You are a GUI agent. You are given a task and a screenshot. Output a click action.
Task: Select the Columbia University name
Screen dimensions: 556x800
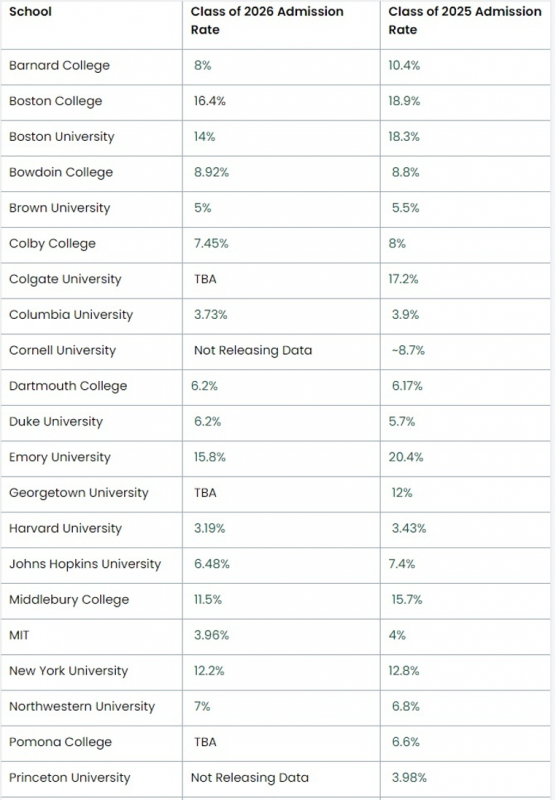[x=71, y=315]
